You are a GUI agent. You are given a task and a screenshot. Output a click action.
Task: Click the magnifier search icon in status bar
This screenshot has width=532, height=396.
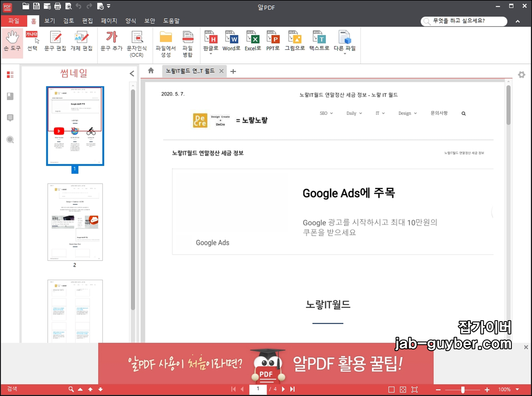click(x=71, y=389)
